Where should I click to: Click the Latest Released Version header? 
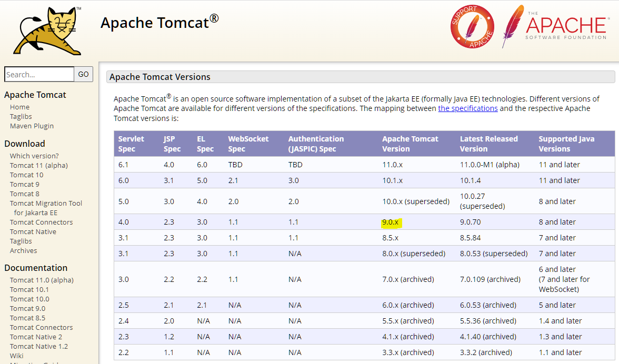coord(488,144)
